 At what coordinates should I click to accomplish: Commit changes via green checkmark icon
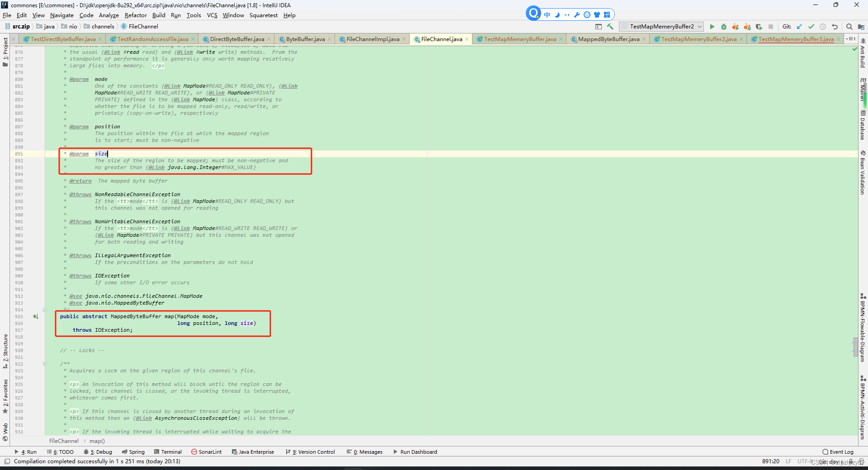coord(811,27)
